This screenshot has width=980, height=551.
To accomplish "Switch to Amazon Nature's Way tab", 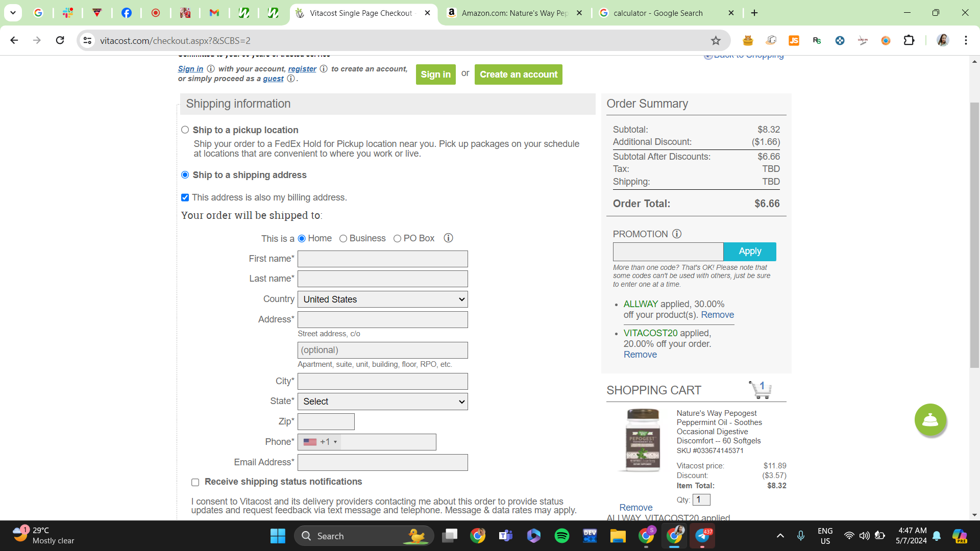I will 514,13.
